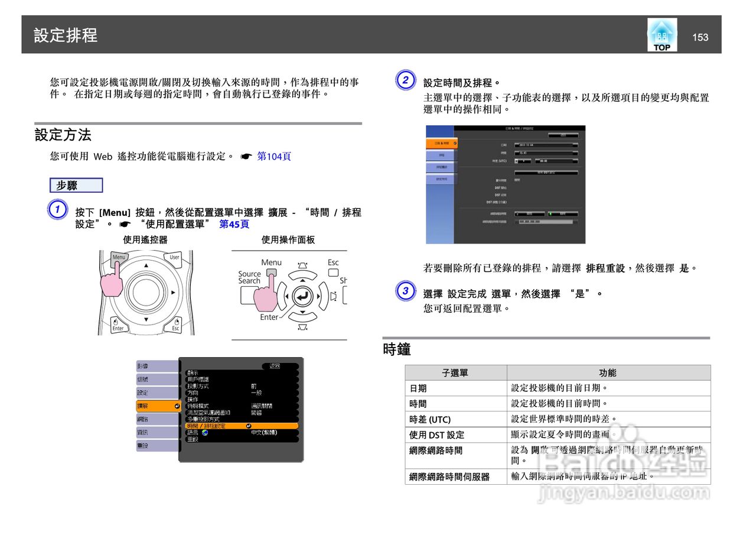Click the TOP home icon in the header
This screenshot has width=756, height=535.
pos(661,34)
